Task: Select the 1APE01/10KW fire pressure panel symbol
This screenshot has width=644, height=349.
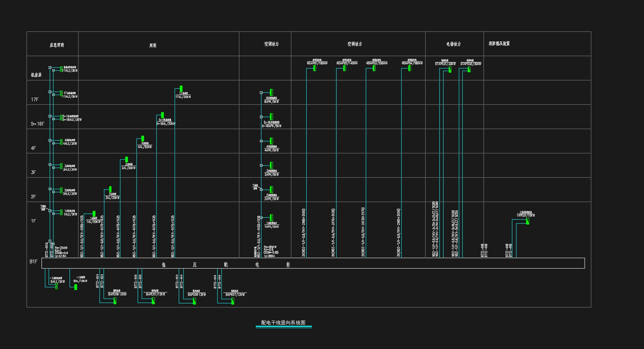Action: click(528, 221)
